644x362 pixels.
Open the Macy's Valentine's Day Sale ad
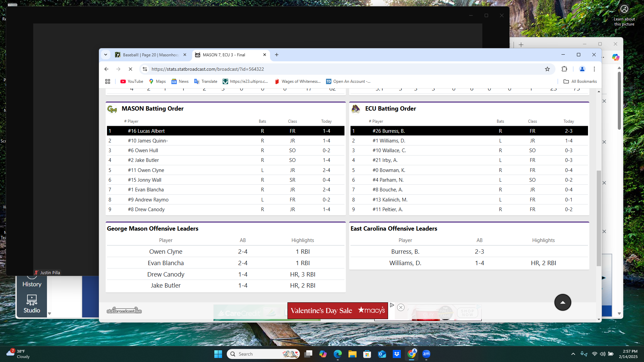tap(338, 311)
